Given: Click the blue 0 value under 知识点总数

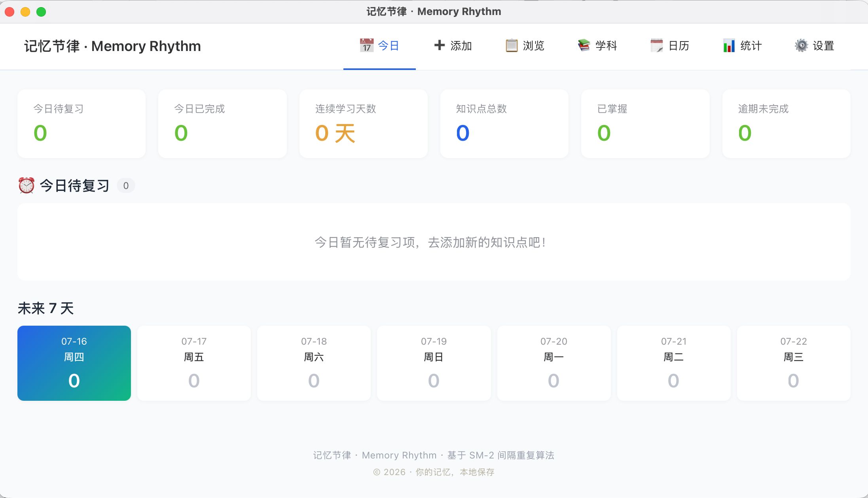Looking at the screenshot, I should (462, 133).
